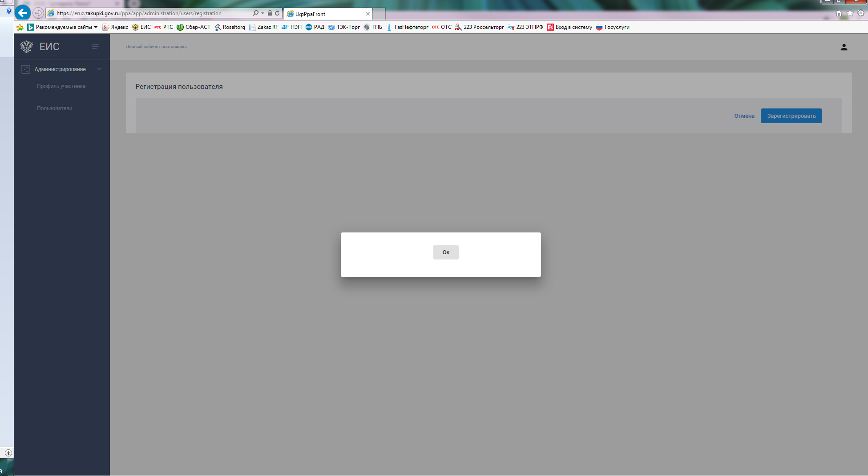The height and width of the screenshot is (476, 868).
Task: Click the browser home icon
Action: (x=839, y=13)
